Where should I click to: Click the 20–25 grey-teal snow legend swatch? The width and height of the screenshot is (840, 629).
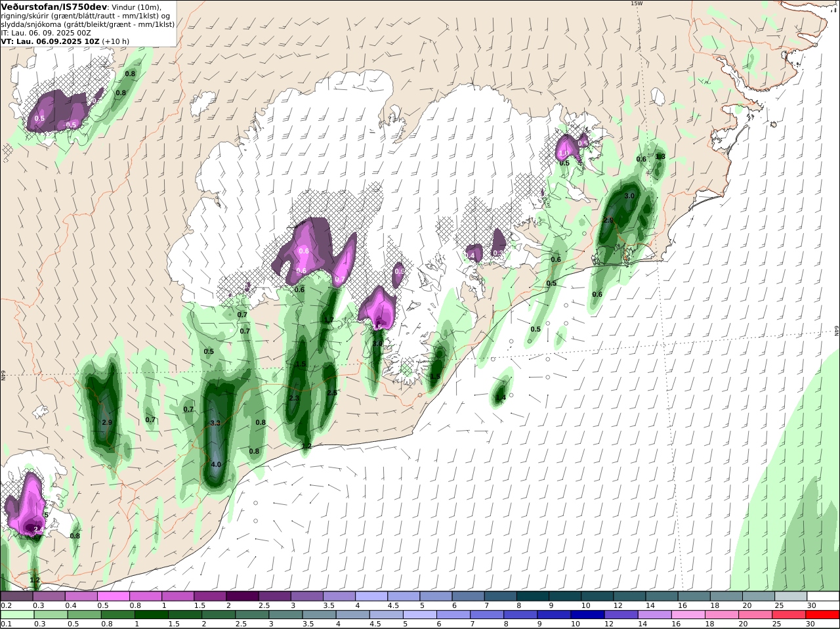tap(758, 596)
